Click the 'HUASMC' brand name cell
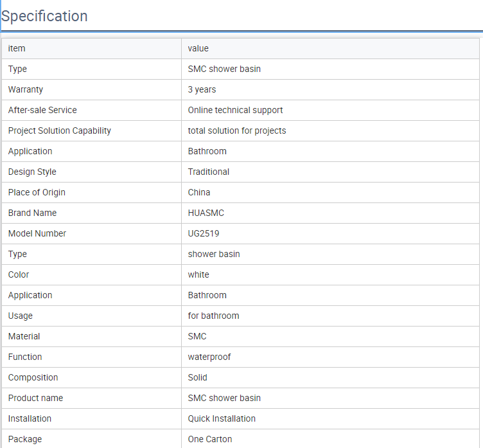The image size is (483, 448). click(330, 213)
